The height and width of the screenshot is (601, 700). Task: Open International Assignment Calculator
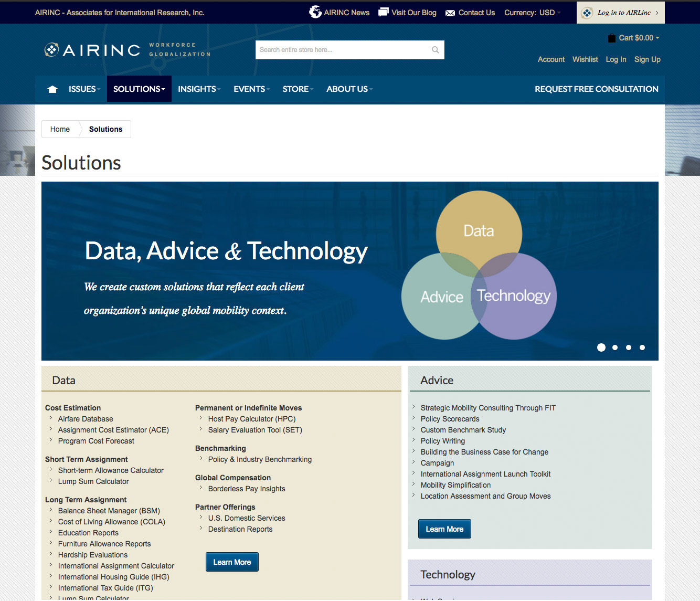click(x=116, y=566)
